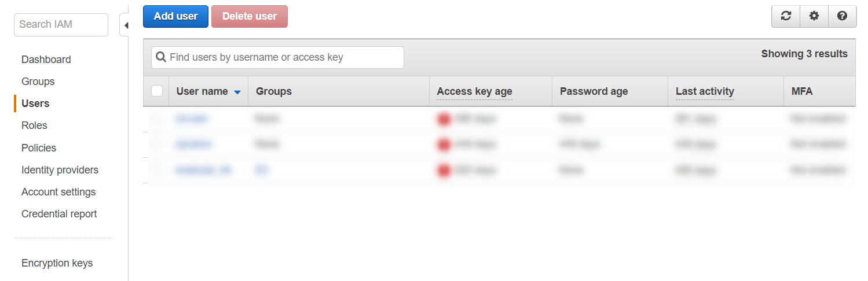
Task: Click the Access key age column header
Action: (x=474, y=91)
